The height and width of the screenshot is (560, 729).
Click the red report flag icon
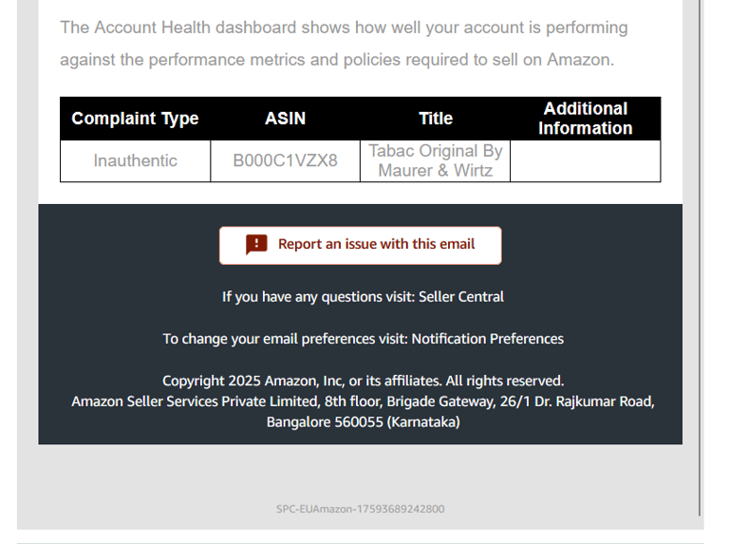256,245
